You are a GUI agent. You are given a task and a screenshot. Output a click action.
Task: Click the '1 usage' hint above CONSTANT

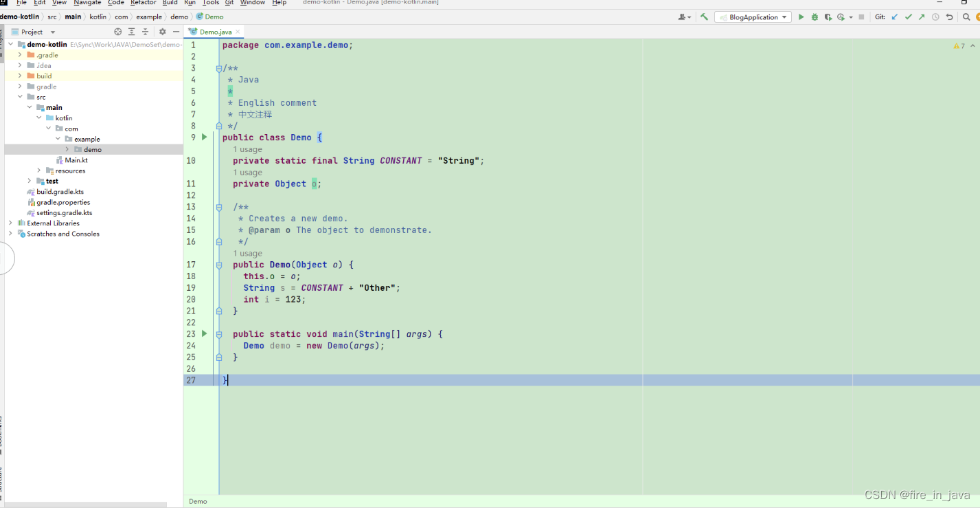pyautogui.click(x=247, y=149)
